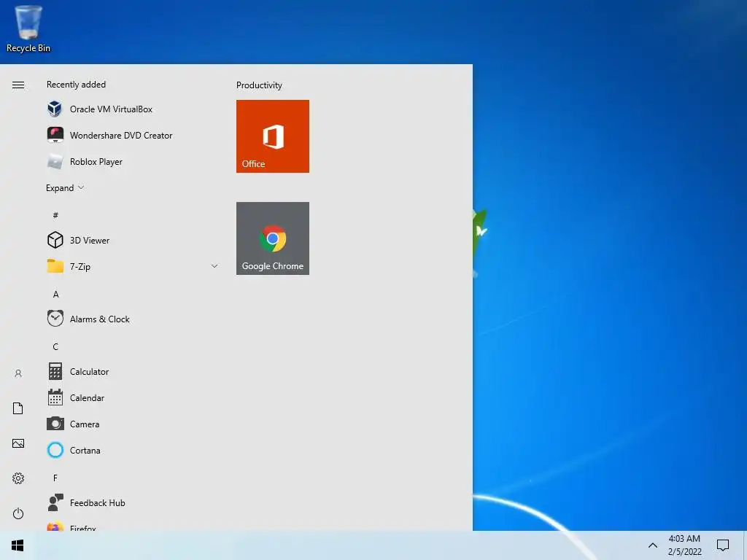
Task: Click the Windows Start button
Action: pos(18,545)
